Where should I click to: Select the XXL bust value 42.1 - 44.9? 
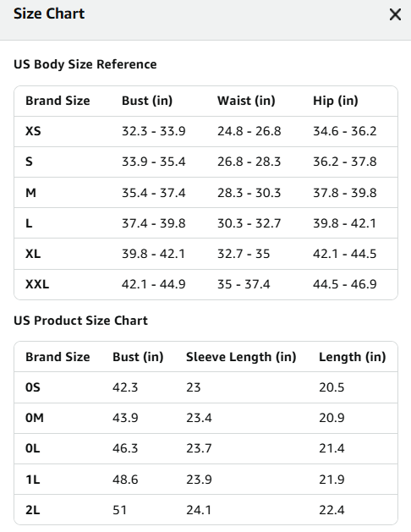click(154, 284)
